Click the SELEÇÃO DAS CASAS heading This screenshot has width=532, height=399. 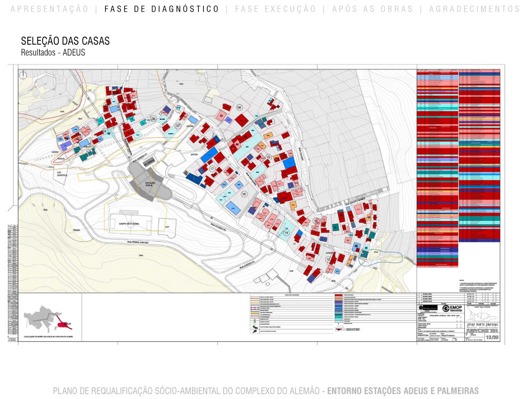pyautogui.click(x=66, y=41)
